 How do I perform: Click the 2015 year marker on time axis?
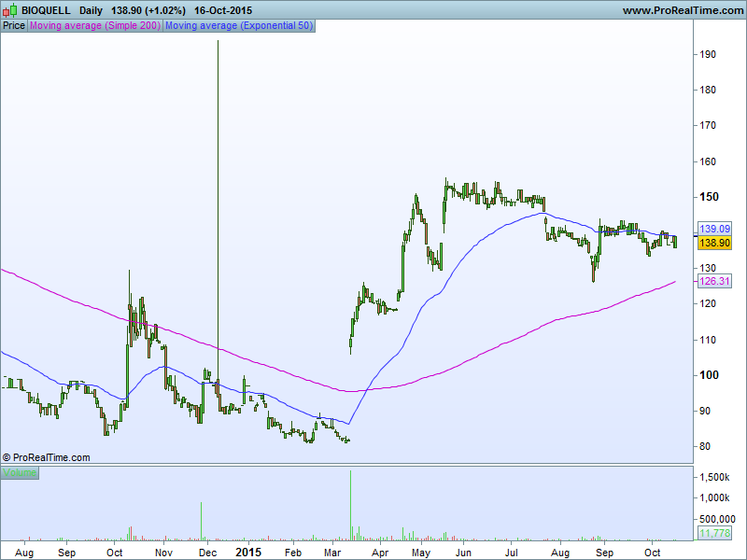247,552
